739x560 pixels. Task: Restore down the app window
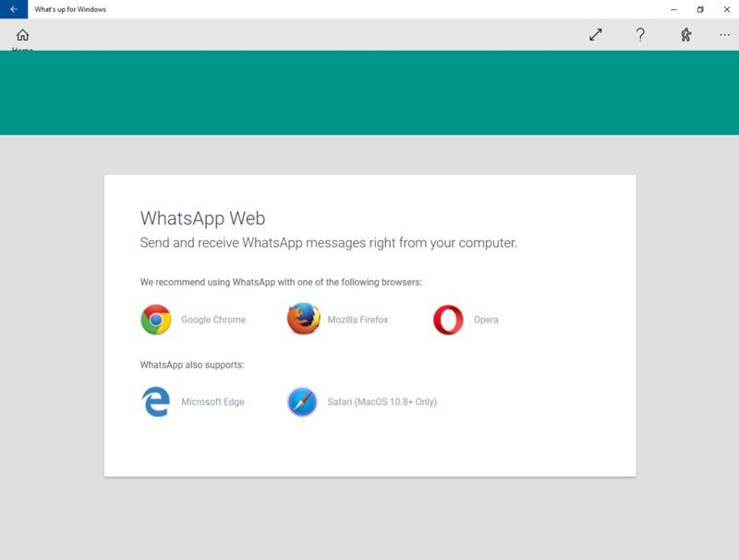pyautogui.click(x=700, y=9)
